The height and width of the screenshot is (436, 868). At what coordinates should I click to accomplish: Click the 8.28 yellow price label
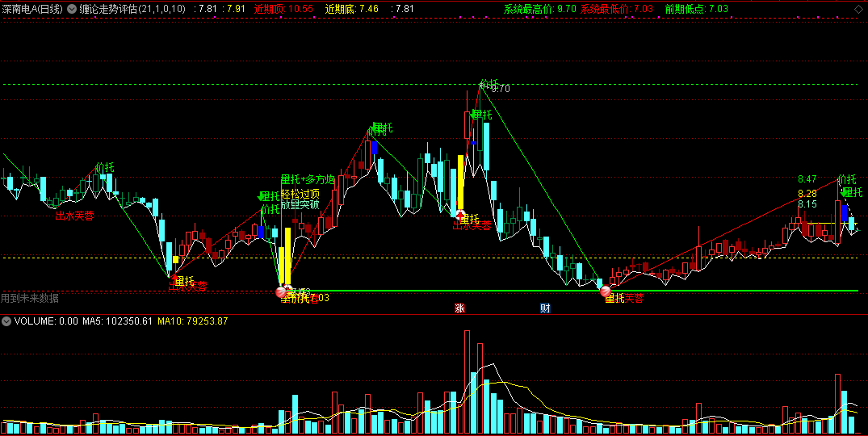pos(807,193)
